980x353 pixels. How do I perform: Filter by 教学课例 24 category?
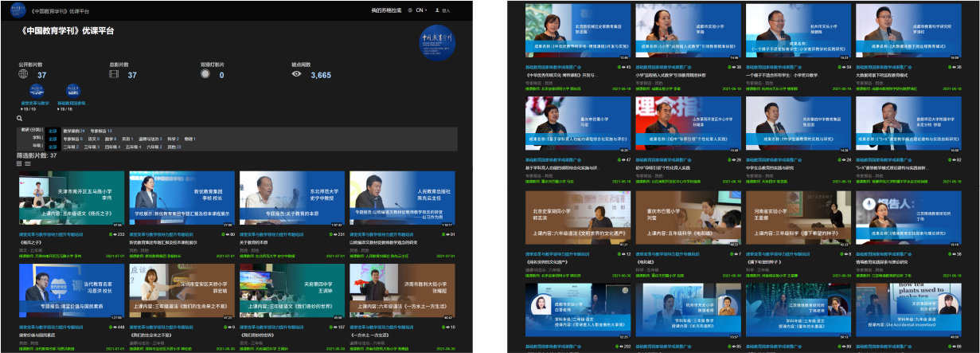[74, 130]
